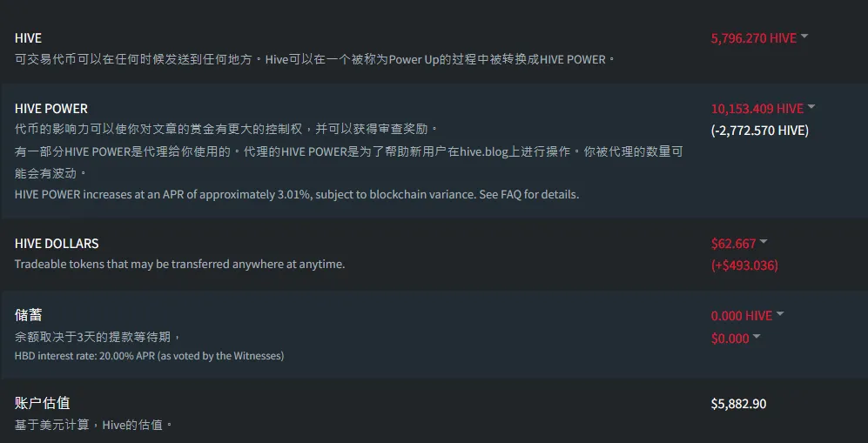Screen dimensions: 868x443
Task: Click the HIVE section heading
Action: [x=28, y=38]
